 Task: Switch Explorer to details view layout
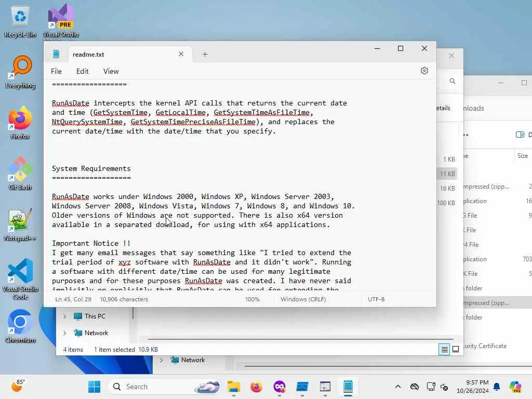(444, 349)
